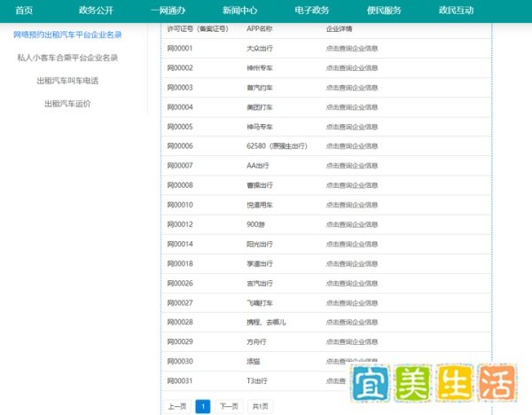
Task: Click permit number 网00006
Action: tap(180, 146)
